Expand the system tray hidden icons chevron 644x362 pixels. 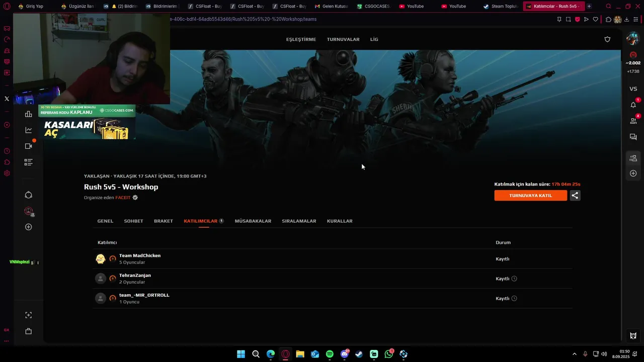tap(575, 354)
